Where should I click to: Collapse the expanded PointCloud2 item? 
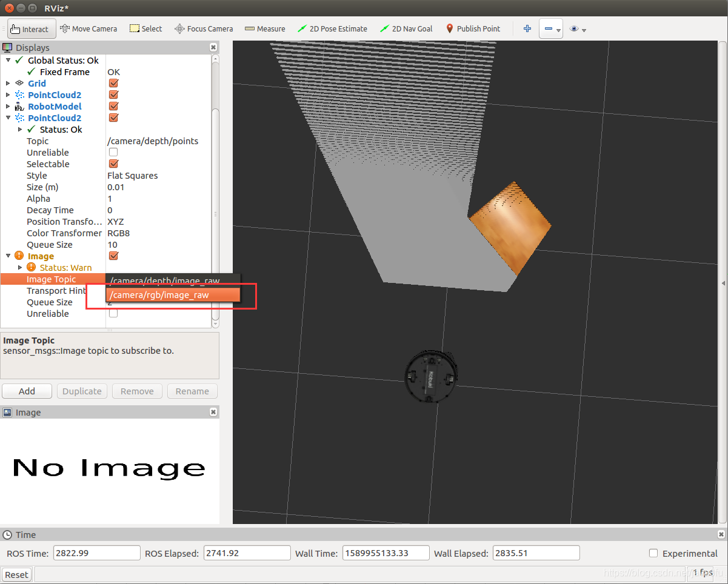pyautogui.click(x=8, y=118)
